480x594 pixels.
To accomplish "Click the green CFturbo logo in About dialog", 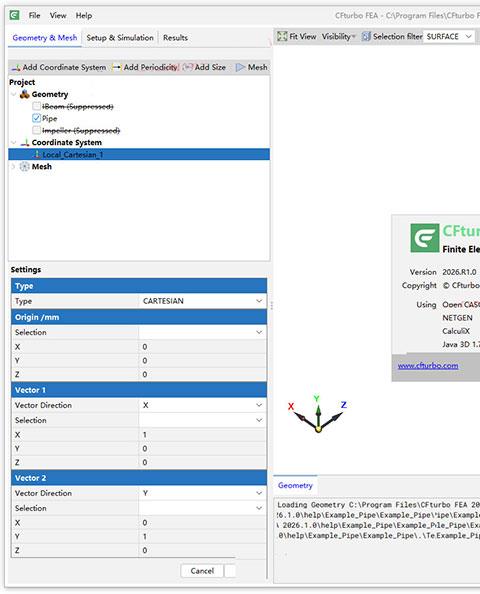I will 424,238.
